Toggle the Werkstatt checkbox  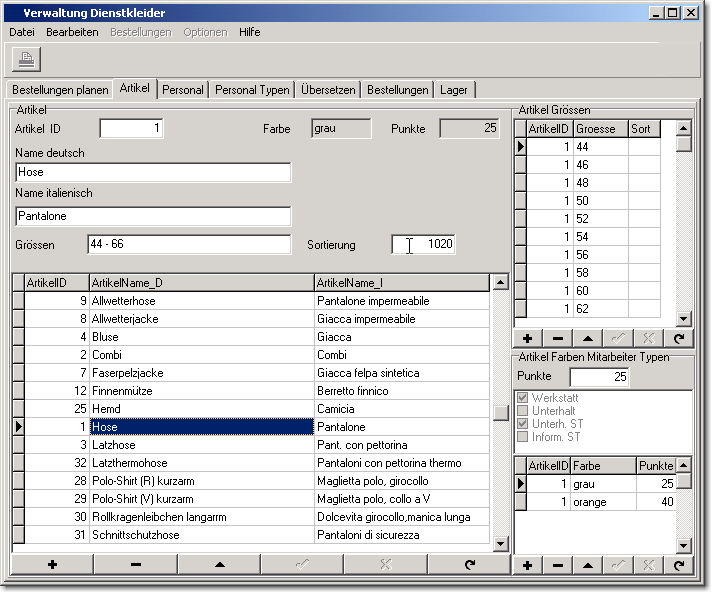[522, 398]
